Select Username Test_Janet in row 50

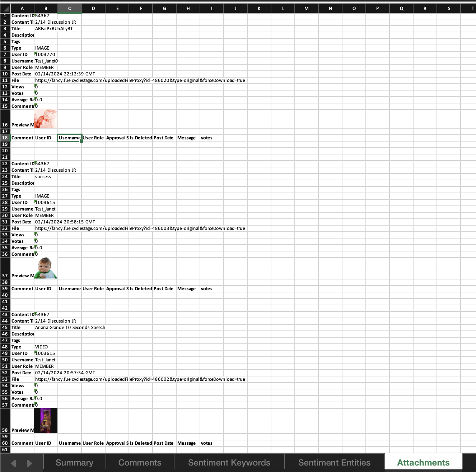click(x=46, y=360)
